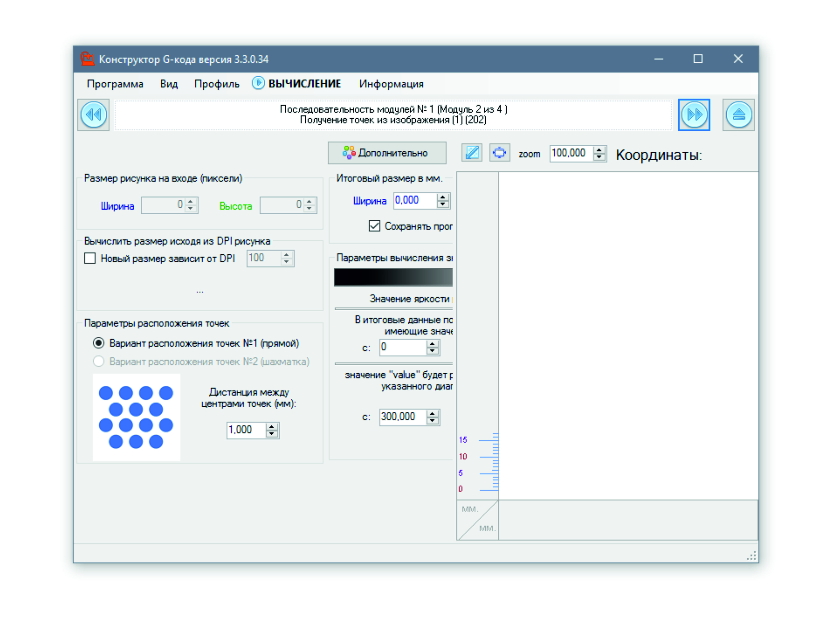Open the Информация menu

pyautogui.click(x=391, y=84)
